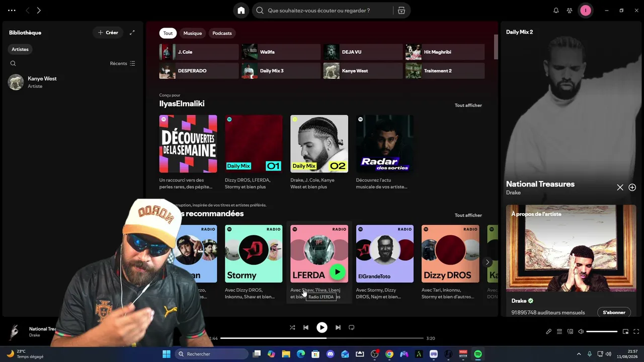The width and height of the screenshot is (644, 362).
Task: Show next recommended radio stations arrow
Action: click(x=487, y=262)
